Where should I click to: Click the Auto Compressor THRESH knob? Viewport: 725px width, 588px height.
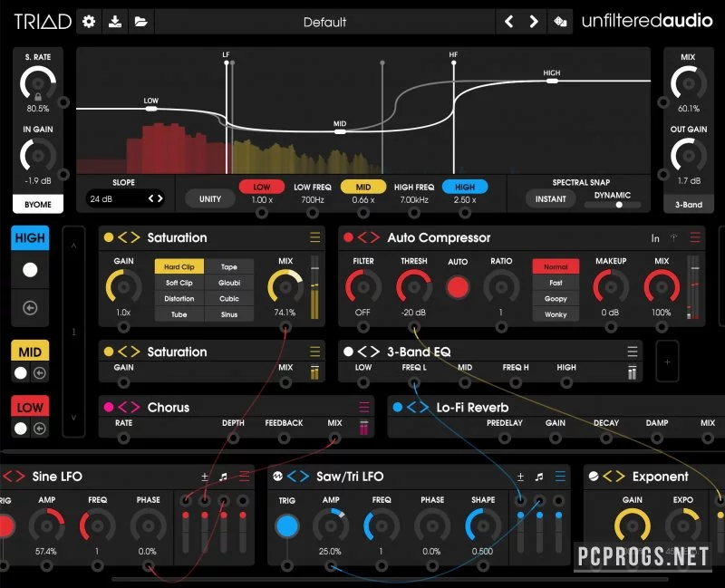pyautogui.click(x=414, y=287)
